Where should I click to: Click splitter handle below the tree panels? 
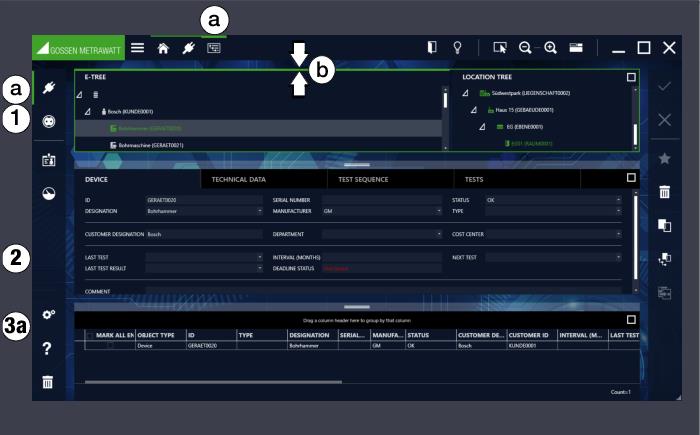click(357, 165)
